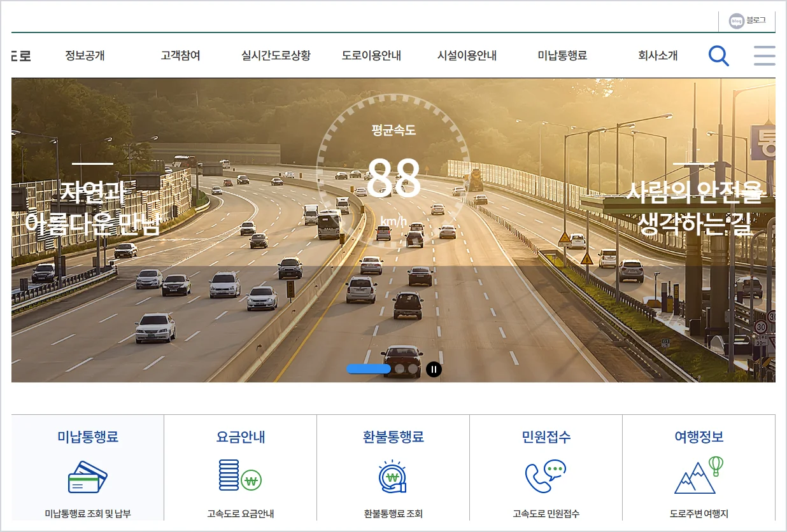This screenshot has height=532, width=787.
Task: Open the 실시간도로상황 menu
Action: click(276, 55)
